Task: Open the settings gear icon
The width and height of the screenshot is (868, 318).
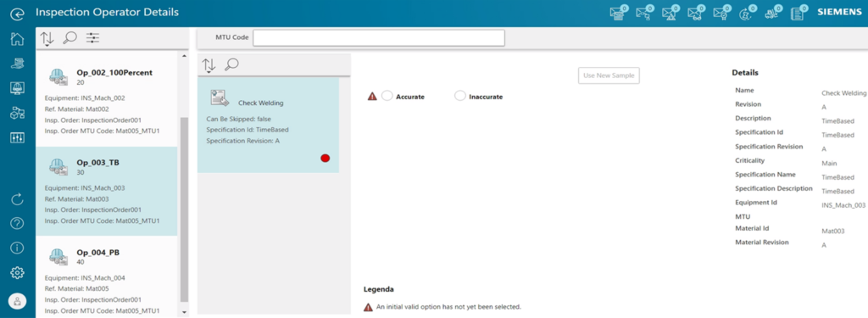Action: [x=17, y=272]
